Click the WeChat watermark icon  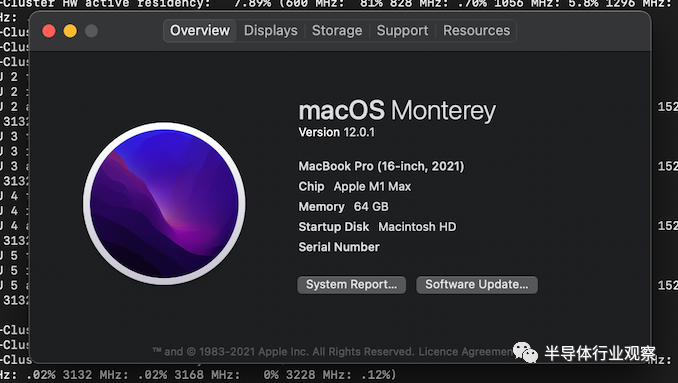tap(525, 352)
